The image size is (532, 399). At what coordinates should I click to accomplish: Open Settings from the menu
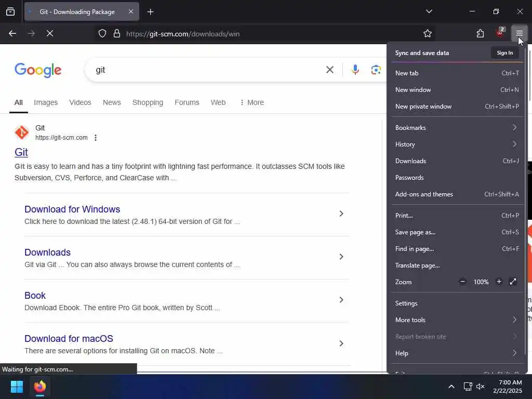(x=457, y=303)
